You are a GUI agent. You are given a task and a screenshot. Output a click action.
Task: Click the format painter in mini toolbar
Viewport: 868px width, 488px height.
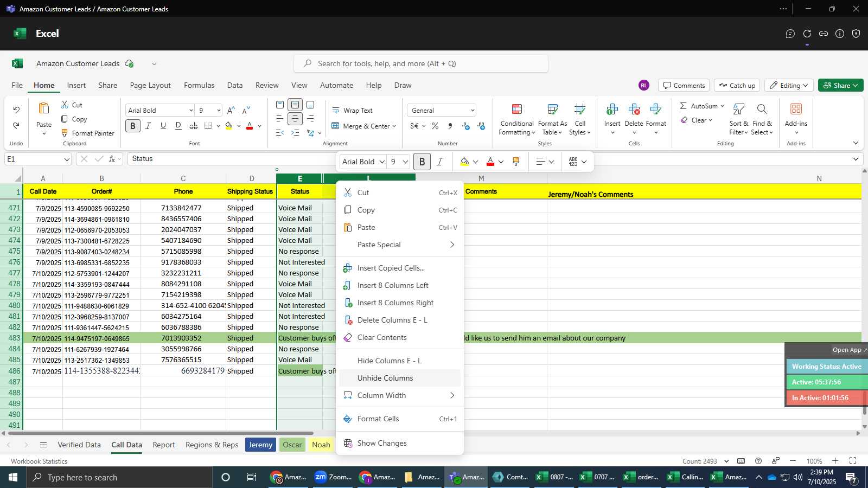[516, 162]
